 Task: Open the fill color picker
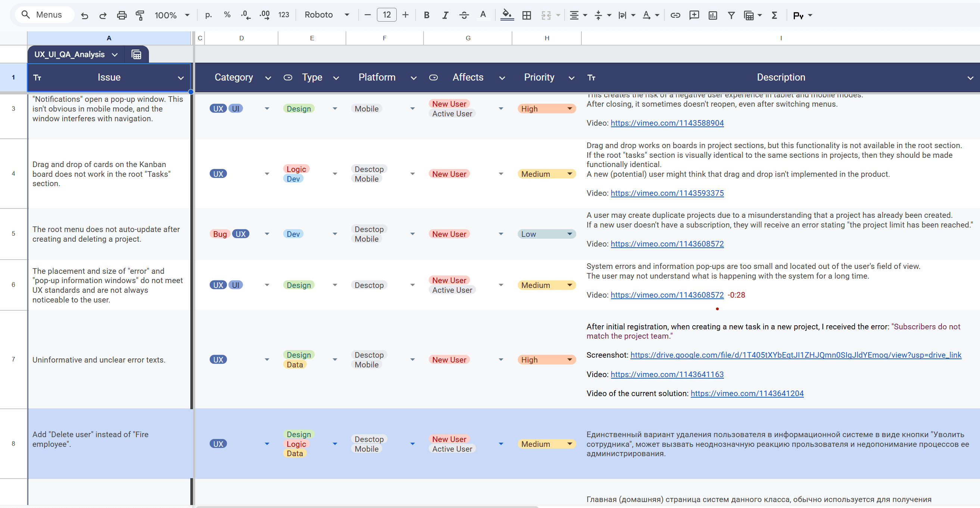[x=506, y=15]
